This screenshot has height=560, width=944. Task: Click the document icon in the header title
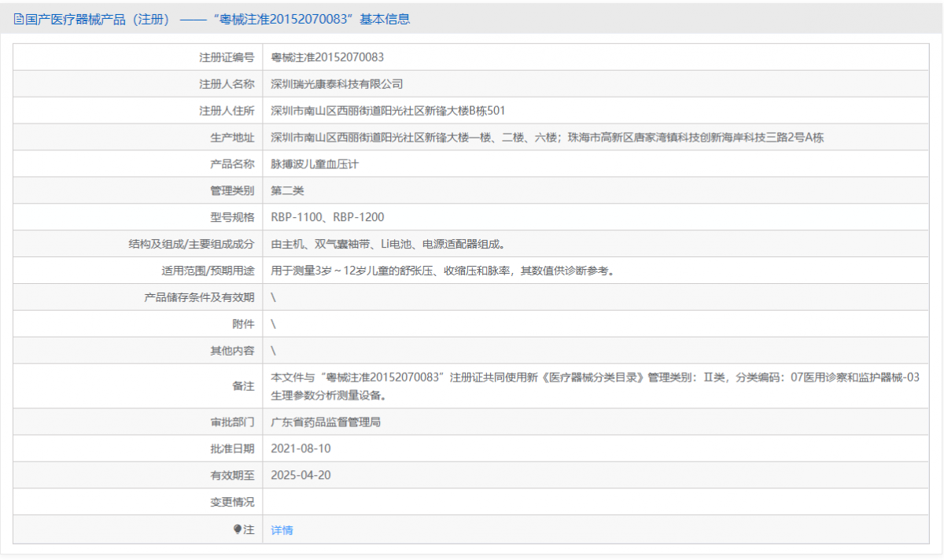point(20,20)
